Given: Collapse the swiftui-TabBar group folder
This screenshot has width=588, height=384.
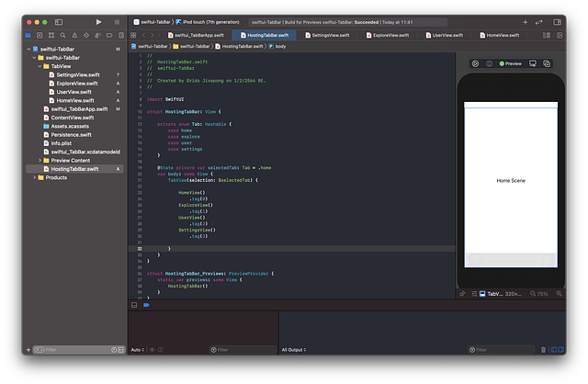Looking at the screenshot, I should coord(34,58).
